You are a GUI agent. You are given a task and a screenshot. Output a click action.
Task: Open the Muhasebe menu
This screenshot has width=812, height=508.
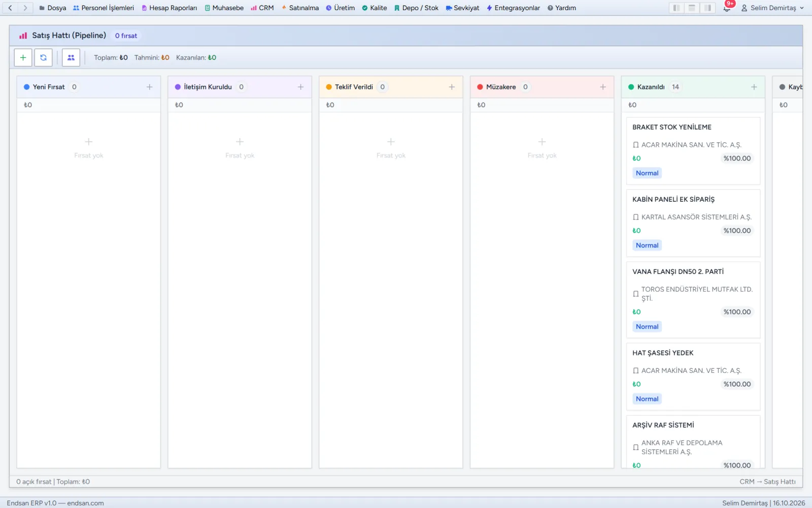(224, 8)
